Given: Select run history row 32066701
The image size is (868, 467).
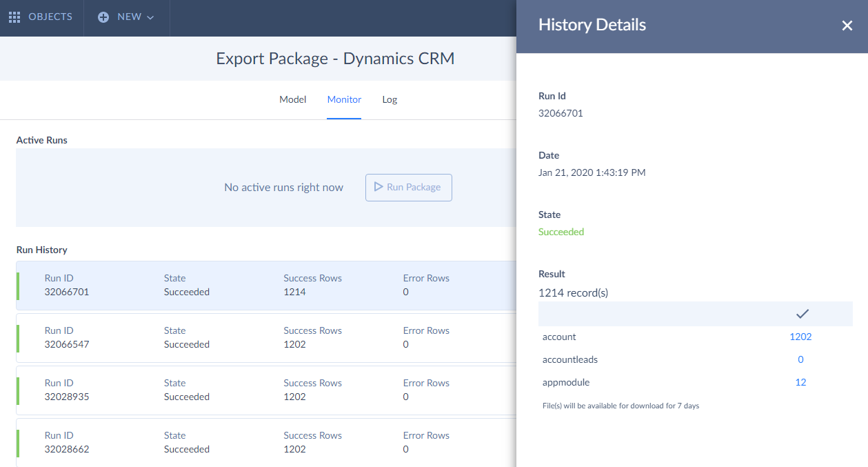Looking at the screenshot, I should 266,285.
